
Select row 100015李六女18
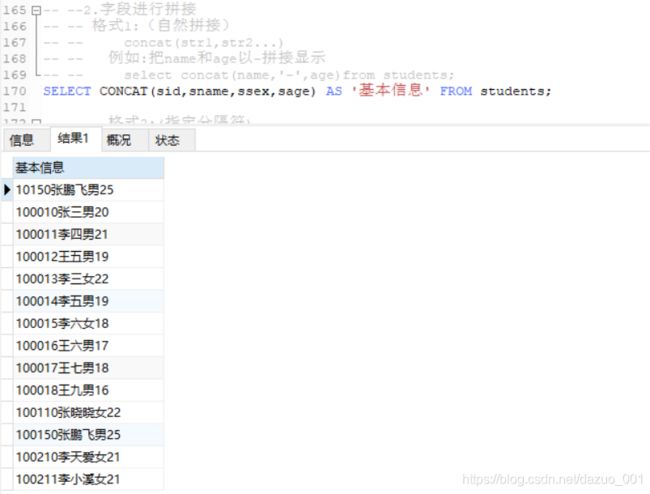click(88, 324)
